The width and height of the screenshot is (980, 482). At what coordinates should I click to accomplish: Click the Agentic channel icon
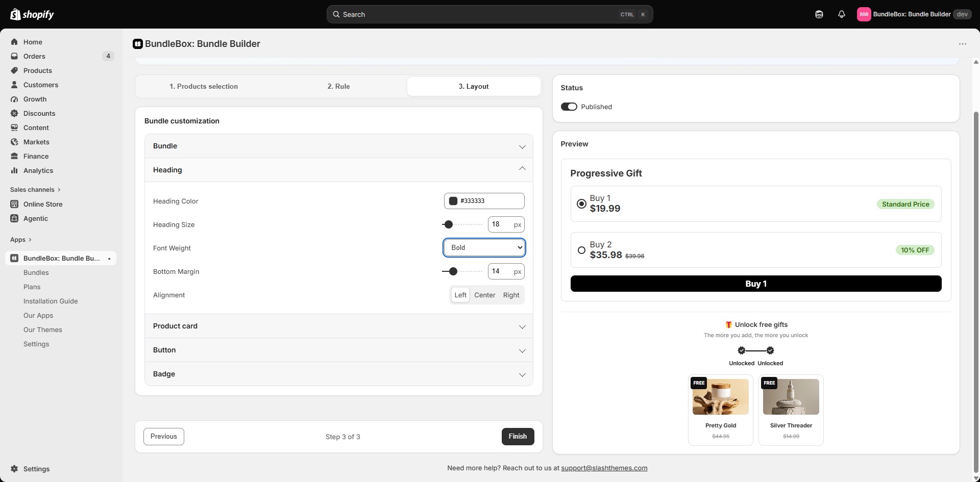point(14,218)
